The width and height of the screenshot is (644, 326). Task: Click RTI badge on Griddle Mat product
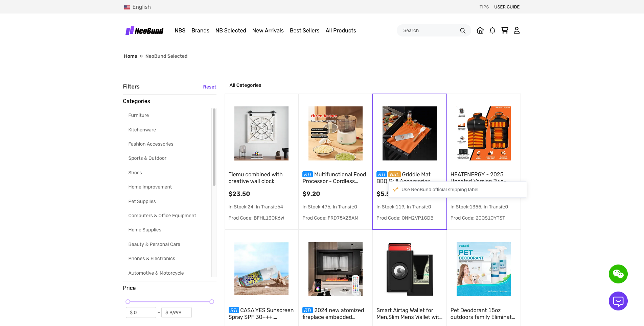pyautogui.click(x=382, y=175)
